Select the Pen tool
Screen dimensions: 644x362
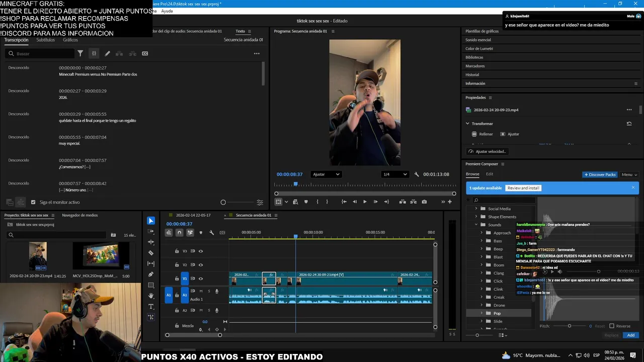(x=151, y=275)
